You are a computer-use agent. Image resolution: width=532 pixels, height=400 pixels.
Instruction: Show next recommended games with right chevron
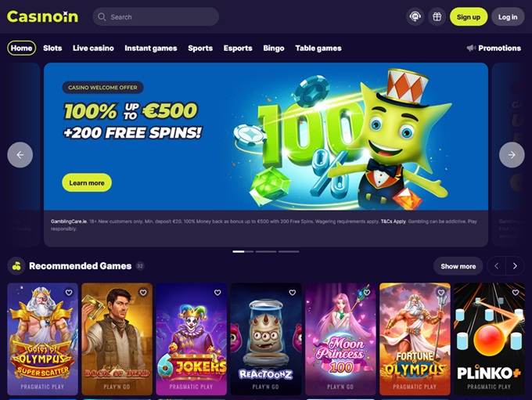point(515,266)
